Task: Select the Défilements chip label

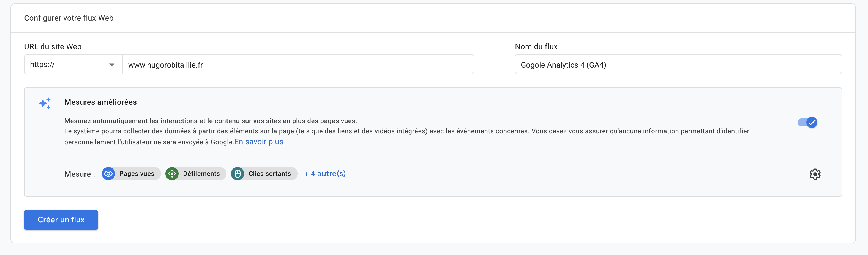Action: pos(201,174)
